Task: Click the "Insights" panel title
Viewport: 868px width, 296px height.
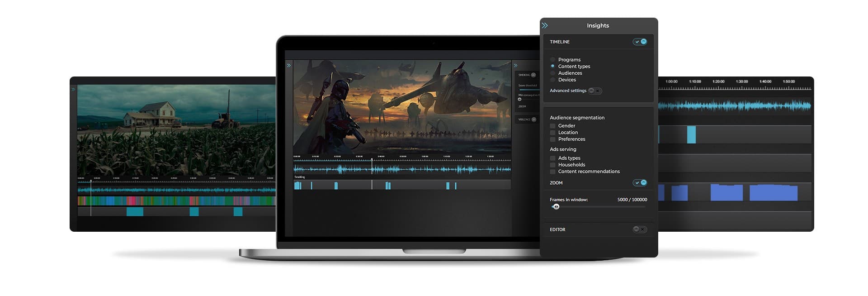Action: [x=598, y=26]
